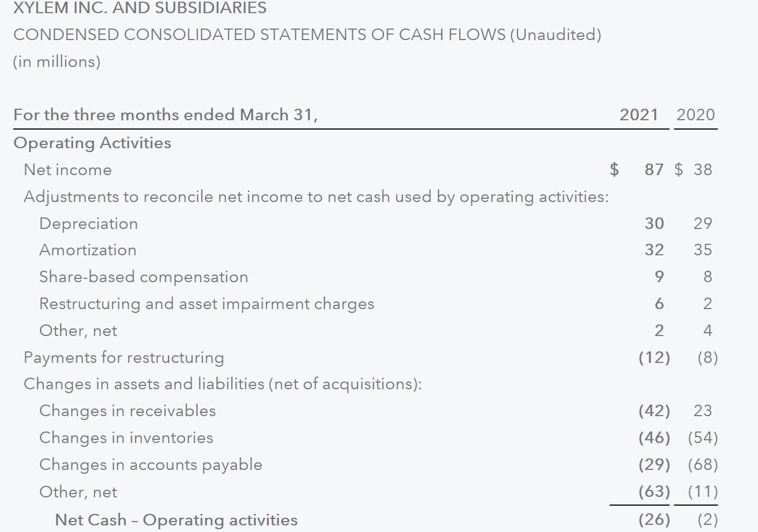
Task: Select the Changes in receivables label
Action: (127, 411)
